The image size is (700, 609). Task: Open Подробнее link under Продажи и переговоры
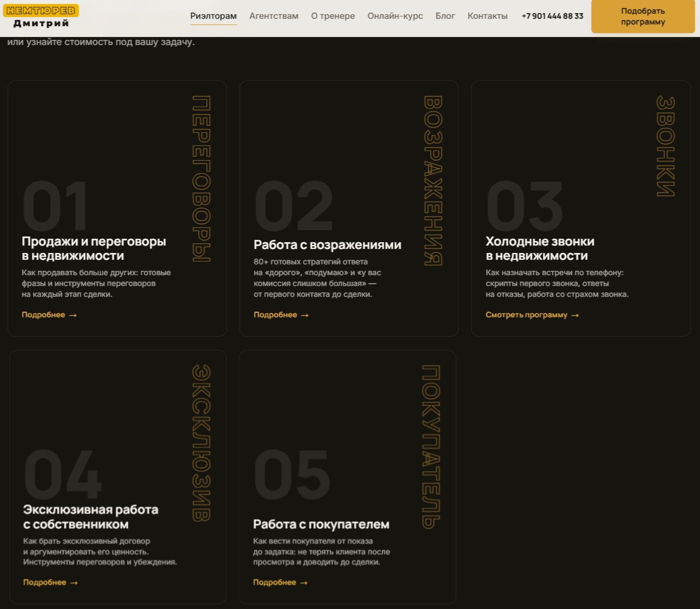tap(49, 315)
